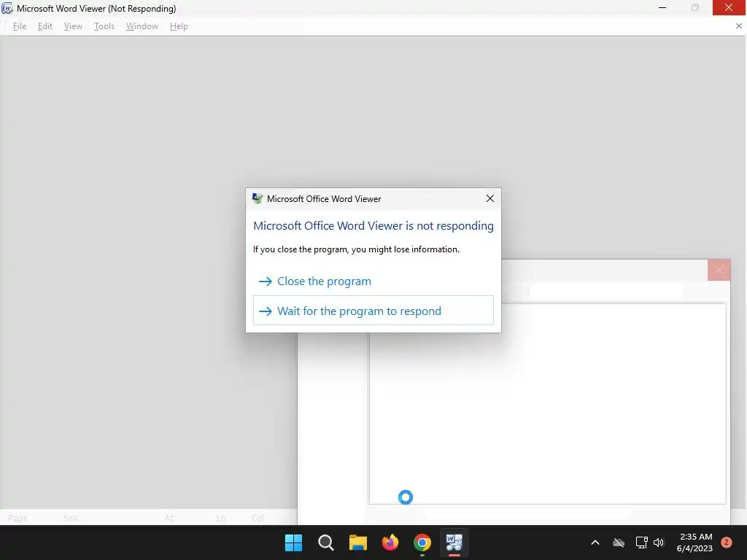
Task: Open the Tools menu
Action: point(104,26)
